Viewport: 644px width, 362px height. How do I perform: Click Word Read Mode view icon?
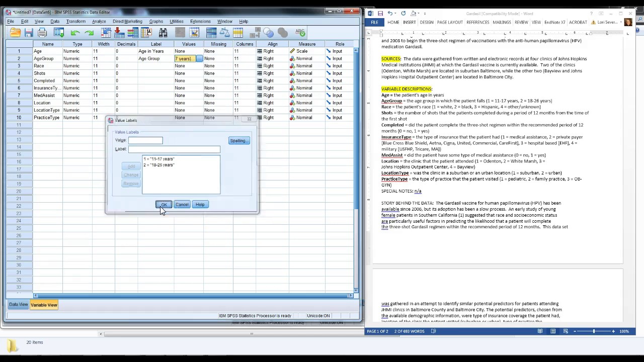pos(540,331)
